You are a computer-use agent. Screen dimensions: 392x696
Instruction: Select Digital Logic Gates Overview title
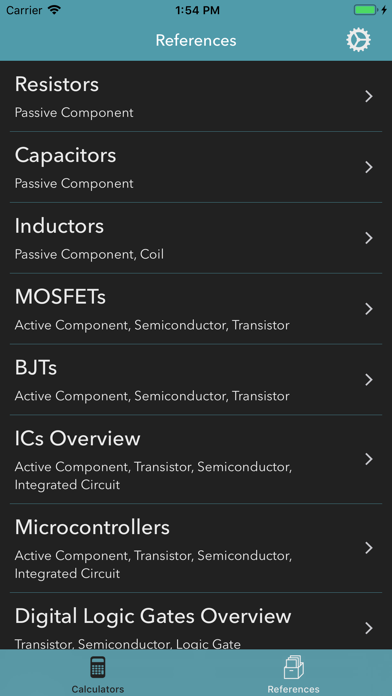(153, 617)
